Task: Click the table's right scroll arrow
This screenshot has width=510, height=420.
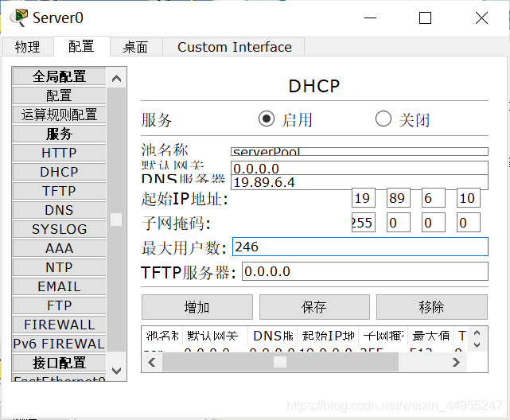Action: [456, 362]
